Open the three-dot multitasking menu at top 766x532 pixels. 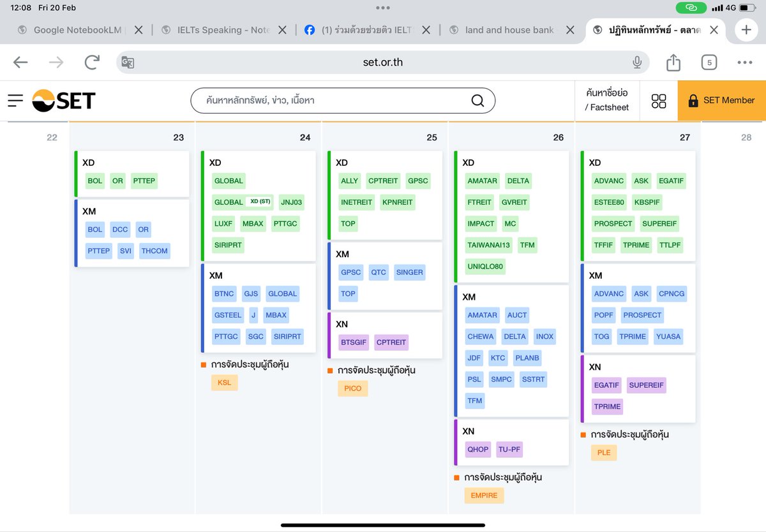tap(383, 8)
